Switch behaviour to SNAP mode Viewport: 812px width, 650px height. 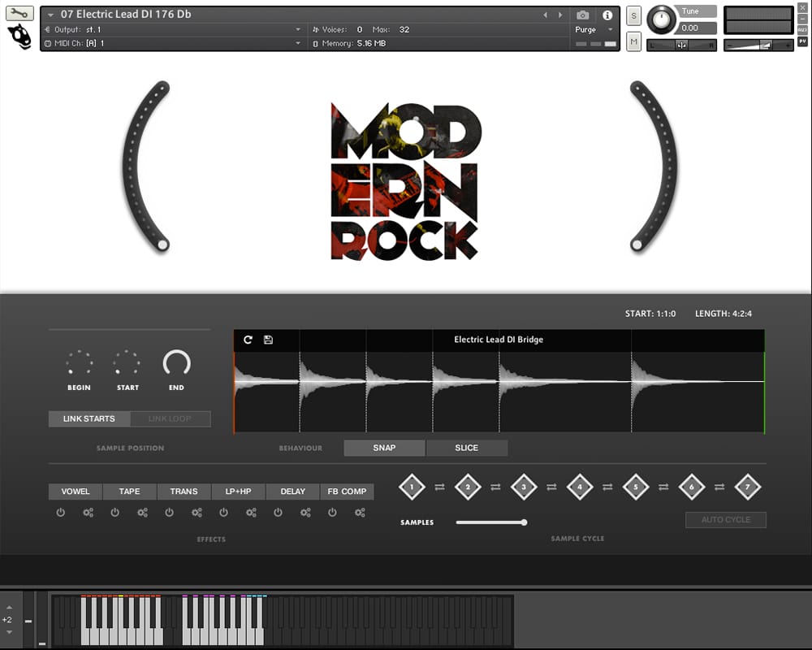[384, 448]
